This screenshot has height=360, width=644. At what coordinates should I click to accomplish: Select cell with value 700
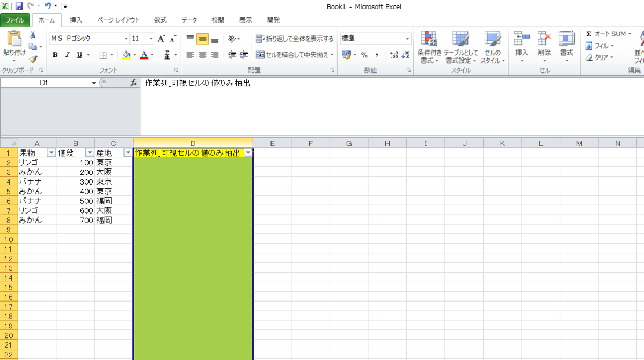point(76,220)
